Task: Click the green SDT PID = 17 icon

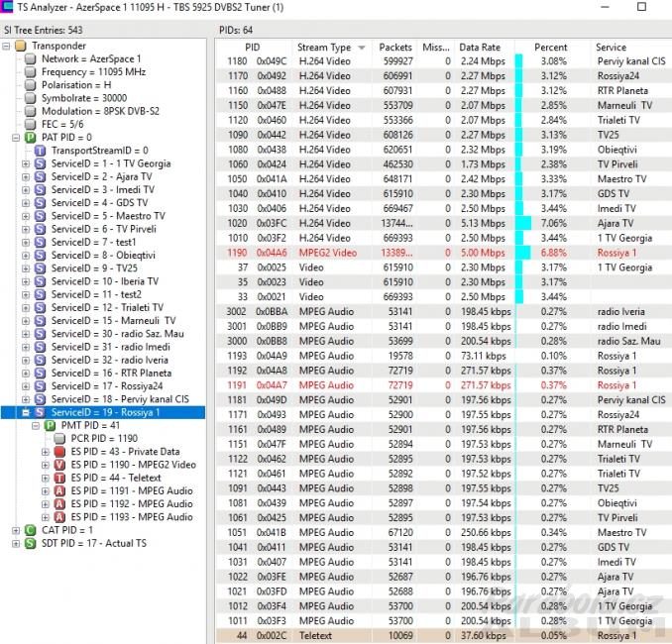Action: pos(30,543)
